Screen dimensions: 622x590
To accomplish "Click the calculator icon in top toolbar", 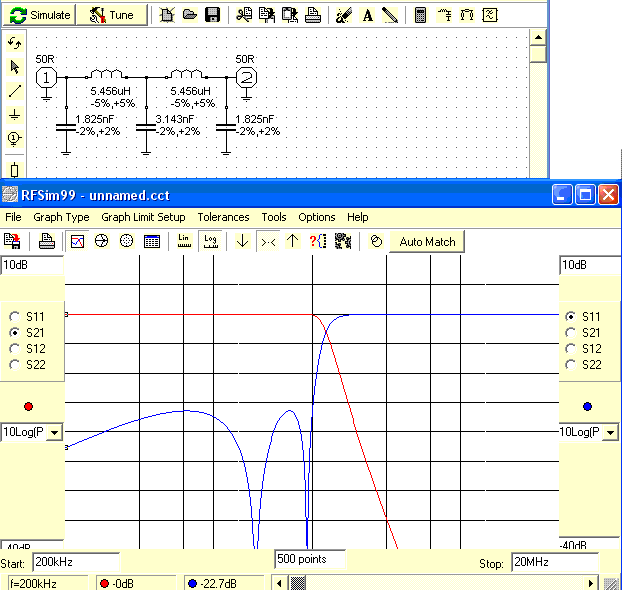I will tap(421, 15).
